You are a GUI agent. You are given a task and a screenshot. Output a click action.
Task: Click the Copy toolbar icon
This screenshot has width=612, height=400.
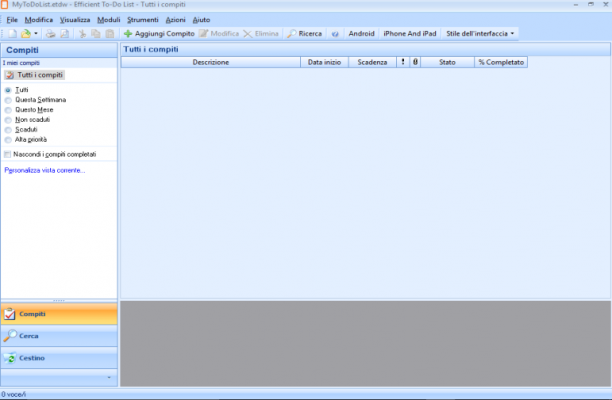coord(96,34)
